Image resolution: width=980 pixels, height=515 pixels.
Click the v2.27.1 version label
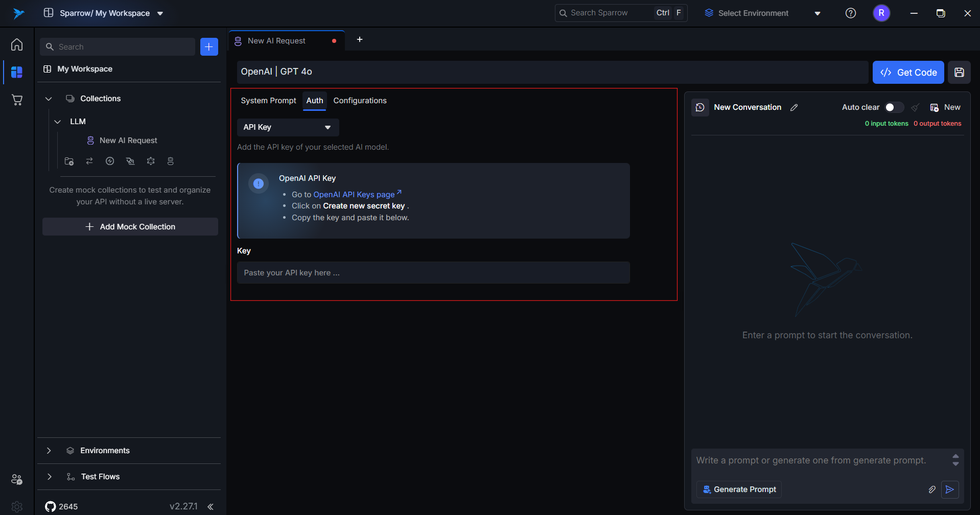(183, 506)
